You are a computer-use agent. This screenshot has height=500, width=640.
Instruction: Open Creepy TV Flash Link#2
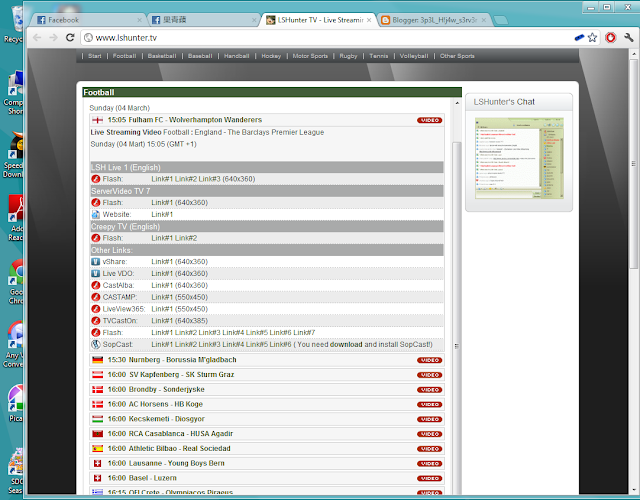pyautogui.click(x=185, y=238)
